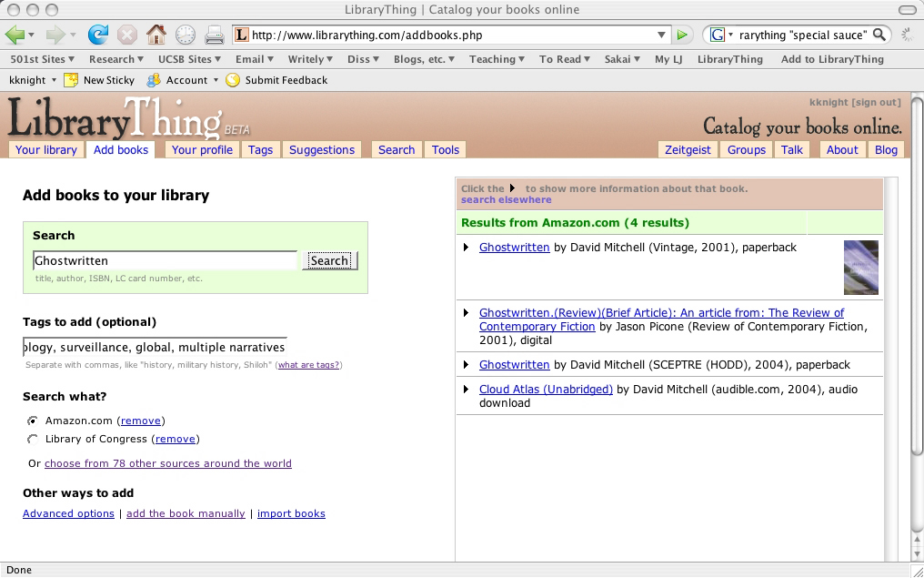Screen dimensions: 924x578
Task: Expand the Vintage 2001 Ghostwritten result
Action: point(467,248)
